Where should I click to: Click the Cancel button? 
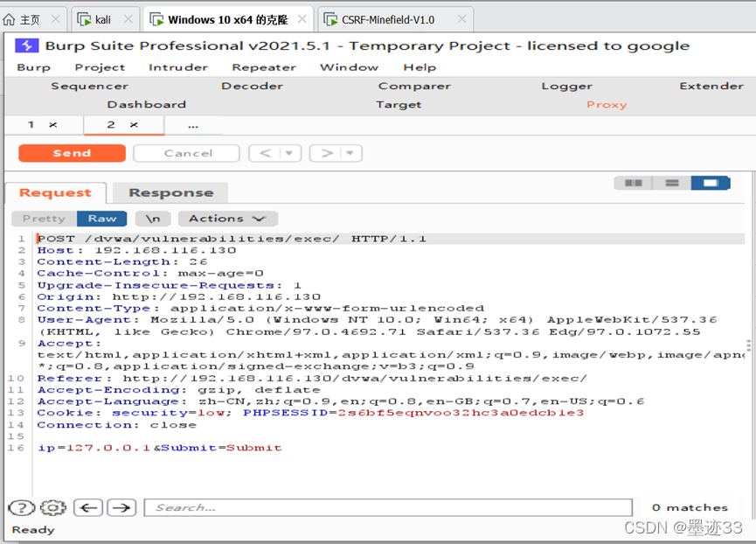(186, 153)
